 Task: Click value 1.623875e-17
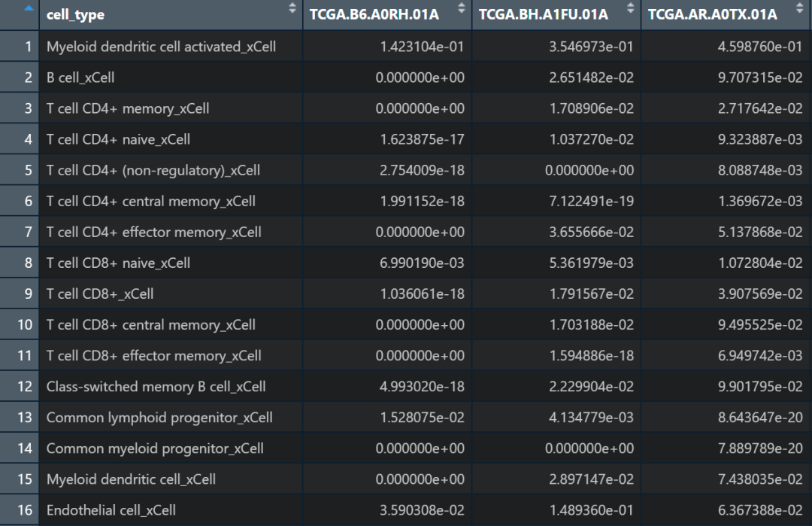(422, 139)
